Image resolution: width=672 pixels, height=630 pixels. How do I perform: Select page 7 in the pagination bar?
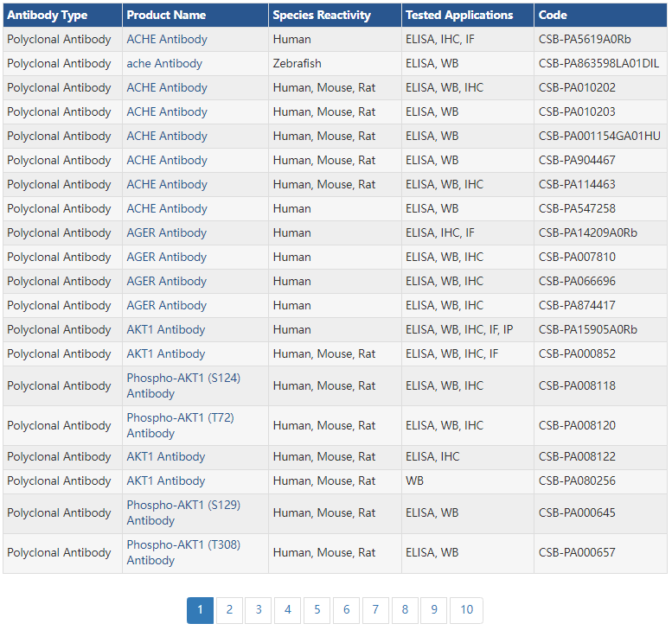375,610
